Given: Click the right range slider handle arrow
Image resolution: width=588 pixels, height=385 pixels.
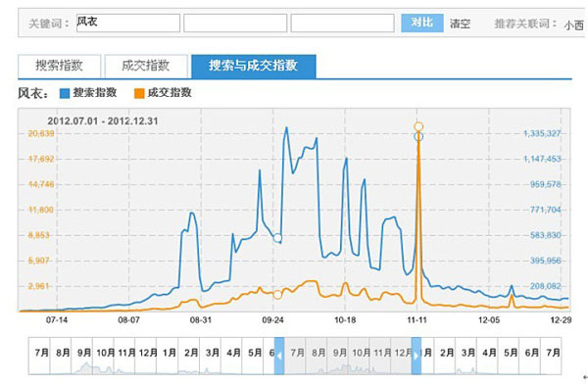Looking at the screenshot, I should [416, 356].
